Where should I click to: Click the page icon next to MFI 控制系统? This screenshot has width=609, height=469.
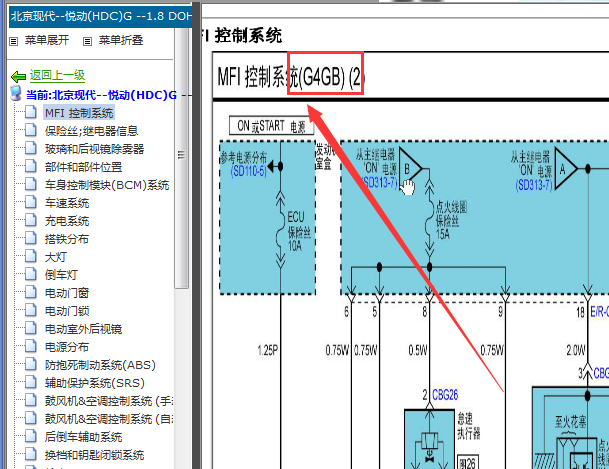[x=31, y=112]
